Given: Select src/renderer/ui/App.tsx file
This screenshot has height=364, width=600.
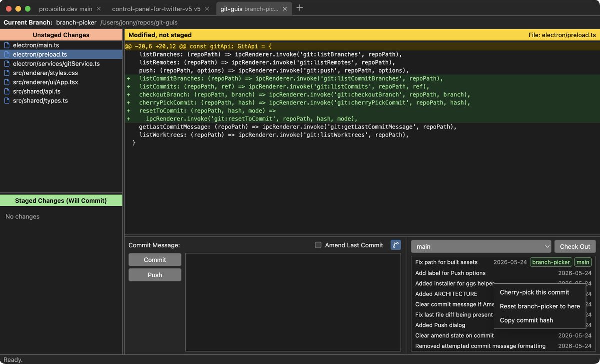Looking at the screenshot, I should 61,82.
